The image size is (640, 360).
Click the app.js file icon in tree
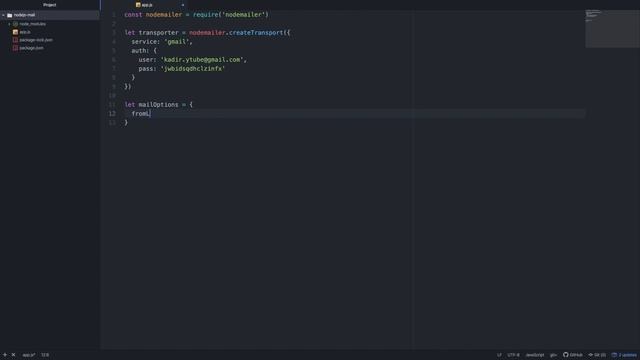pyautogui.click(x=16, y=32)
